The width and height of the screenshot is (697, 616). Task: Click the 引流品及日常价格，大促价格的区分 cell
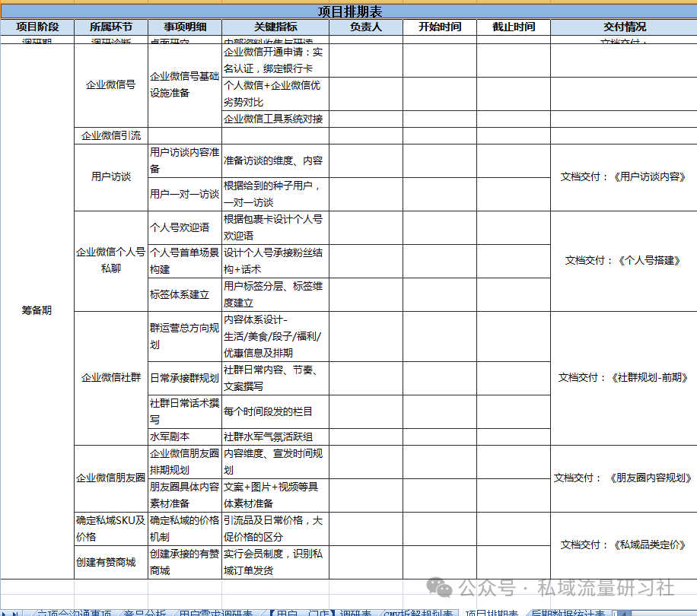point(275,529)
